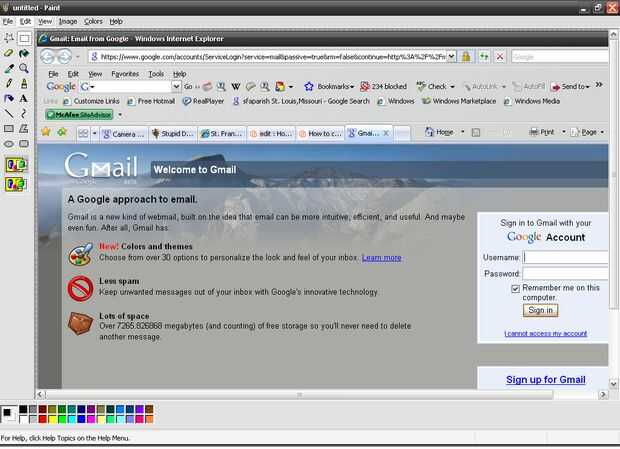This screenshot has height=449, width=620.
Task: Toggle the Remember me on this computer checkbox
Action: (515, 289)
